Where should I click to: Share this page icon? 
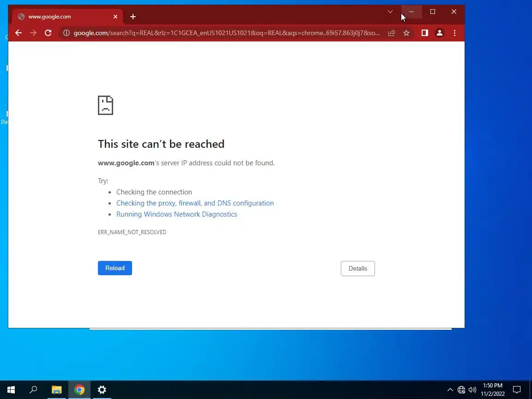click(x=392, y=33)
